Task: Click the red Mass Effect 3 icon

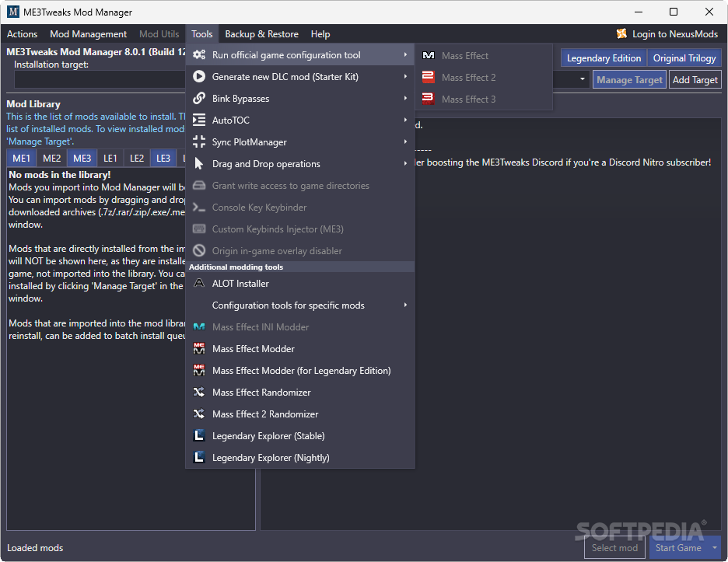Action: [429, 99]
